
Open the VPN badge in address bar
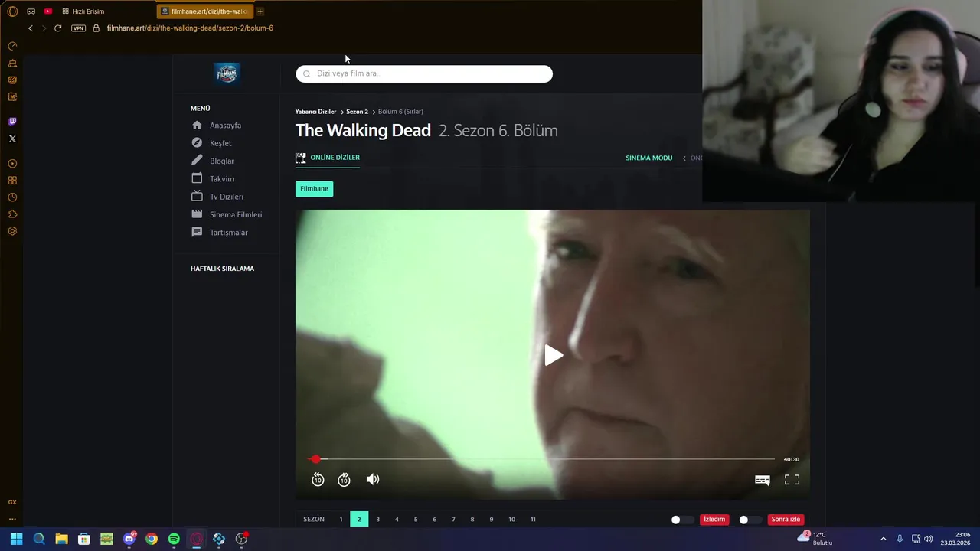pos(78,28)
